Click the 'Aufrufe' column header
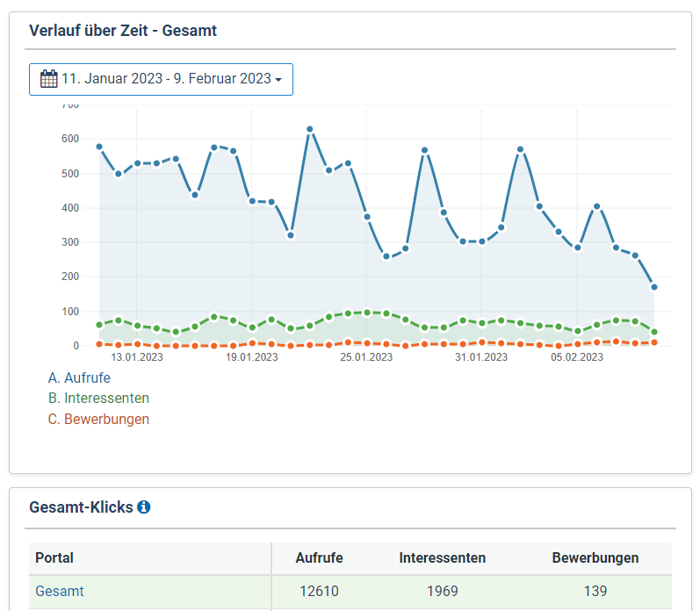700x611 pixels. (x=319, y=557)
